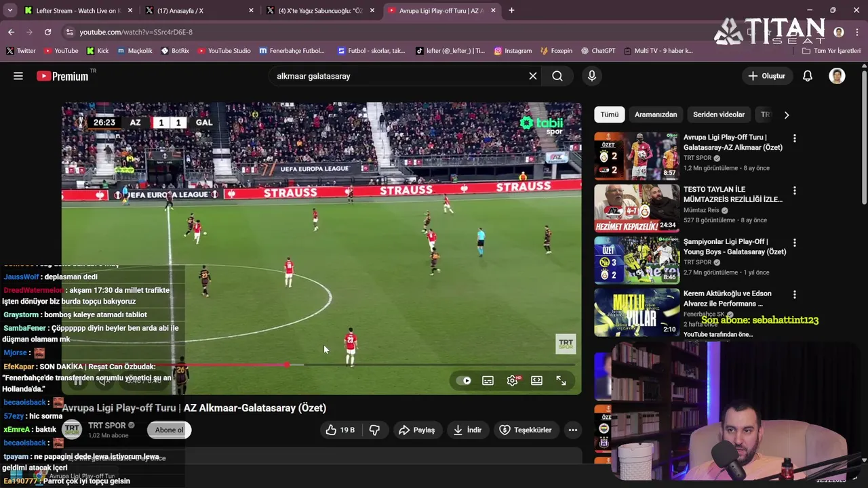The height and width of the screenshot is (488, 868).
Task: Like the video with the thumbs-up button
Action: [340, 430]
